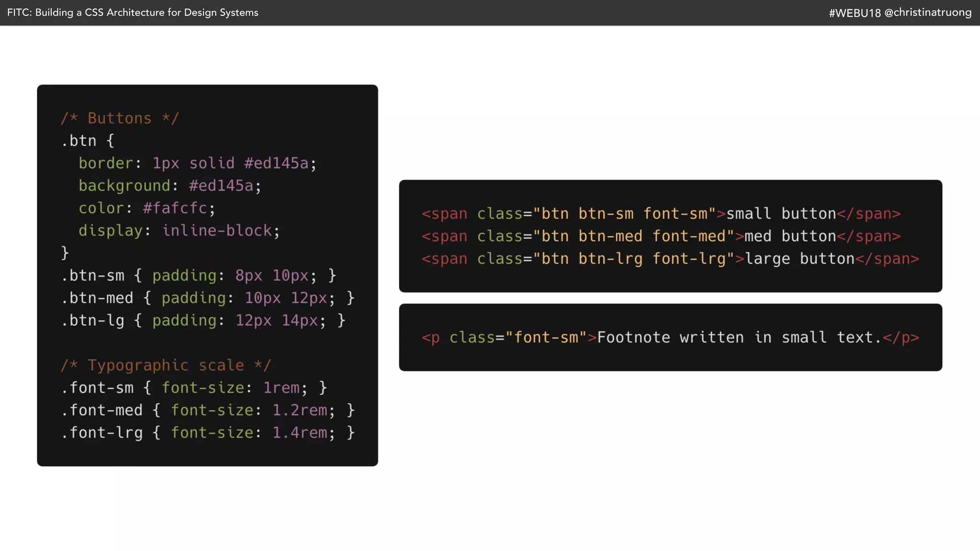Click the slide title text in the header
Image resolution: width=980 pixels, height=551 pixels.
click(133, 12)
